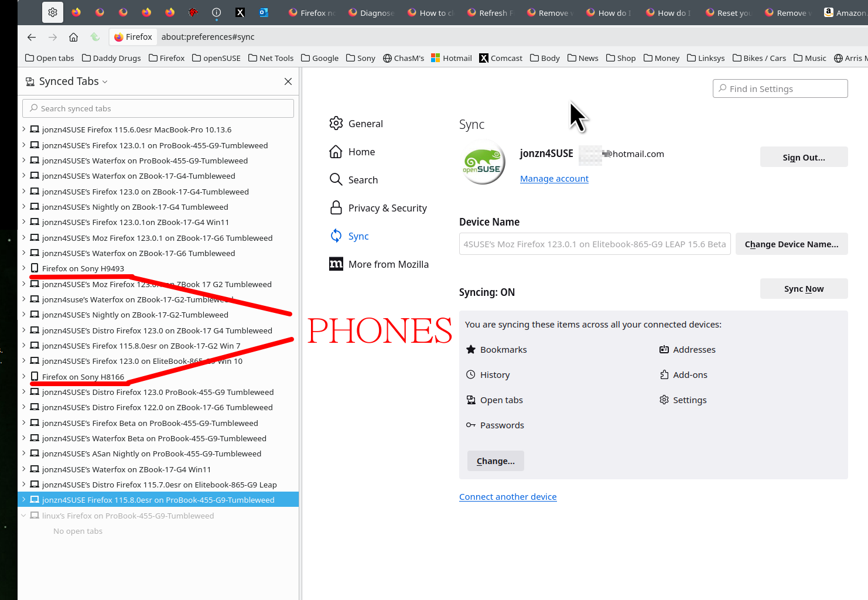Select Firefox 123.0 on ZBook-17-G4-Tumbleweed row
The height and width of the screenshot is (600, 868).
click(158, 192)
